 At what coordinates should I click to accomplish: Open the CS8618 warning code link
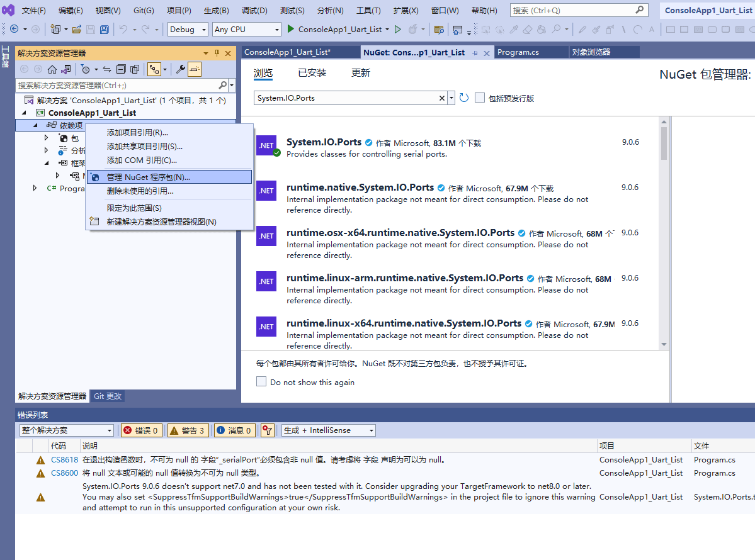coord(64,460)
